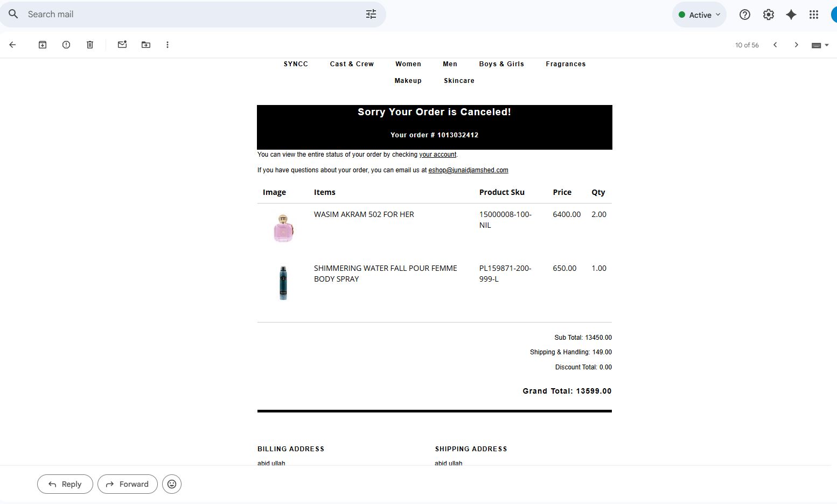Viewport: 837px width, 504px height.
Task: Click the Product Sku column header
Action: coord(502,192)
